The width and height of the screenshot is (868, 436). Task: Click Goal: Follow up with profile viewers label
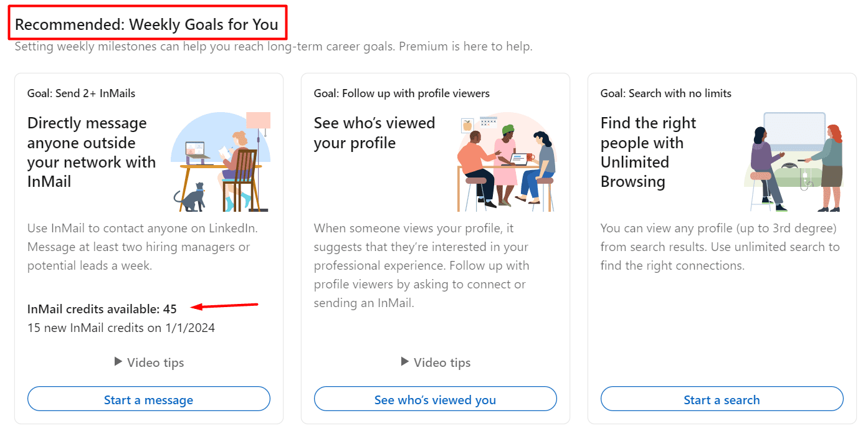pyautogui.click(x=402, y=93)
